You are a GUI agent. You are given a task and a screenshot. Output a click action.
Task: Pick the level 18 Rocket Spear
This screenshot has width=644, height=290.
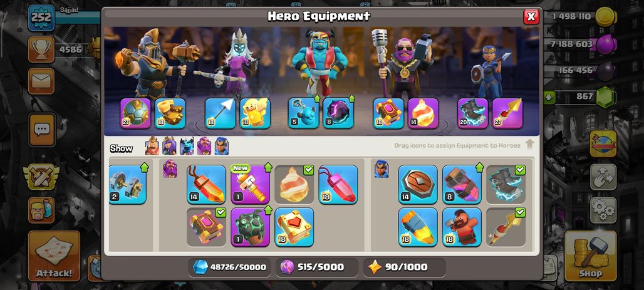(x=418, y=227)
